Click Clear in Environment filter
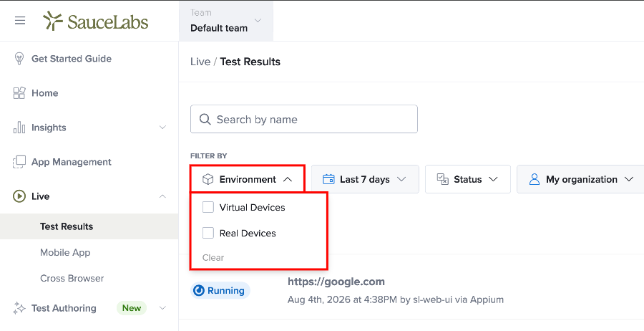644x331 pixels. tap(213, 258)
